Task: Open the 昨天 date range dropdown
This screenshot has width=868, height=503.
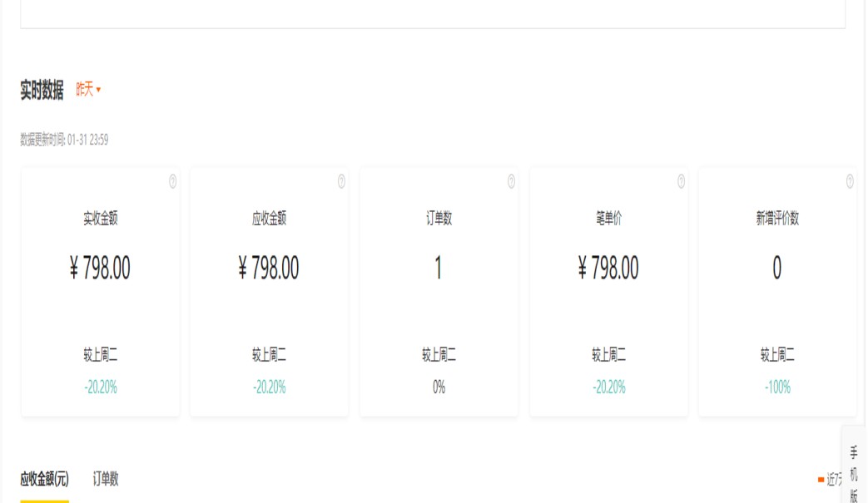Action: [x=88, y=90]
